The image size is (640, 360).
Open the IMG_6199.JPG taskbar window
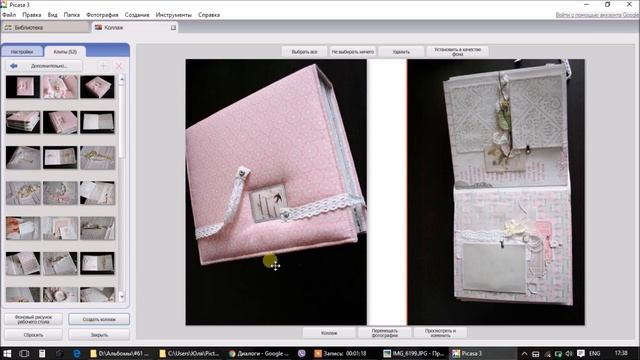coord(414,353)
